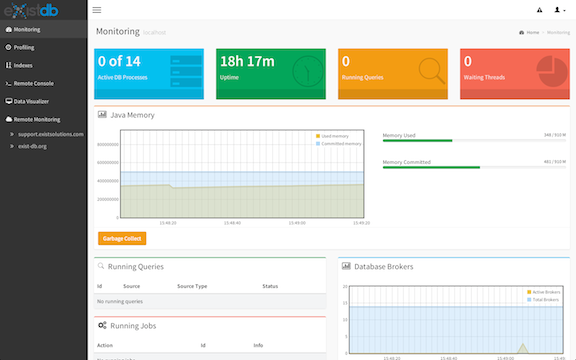Open support.existsolutions.com link
576x360 pixels.
click(x=51, y=134)
